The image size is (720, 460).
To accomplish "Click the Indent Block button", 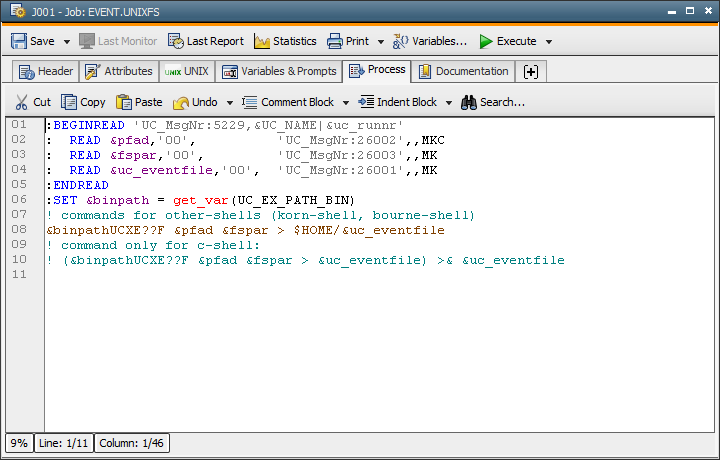I will pyautogui.click(x=398, y=102).
